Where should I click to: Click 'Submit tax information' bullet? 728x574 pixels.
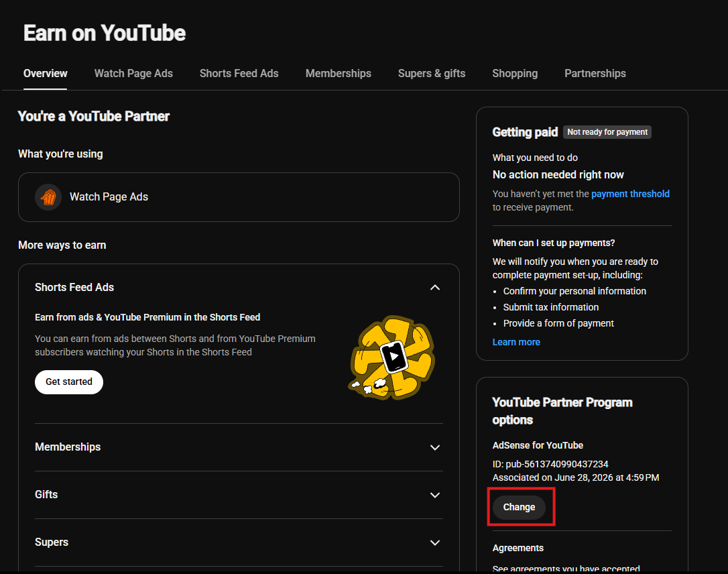550,307
